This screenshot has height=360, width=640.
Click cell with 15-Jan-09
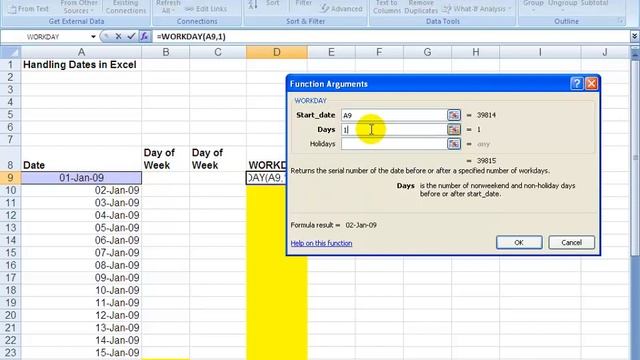(81, 353)
